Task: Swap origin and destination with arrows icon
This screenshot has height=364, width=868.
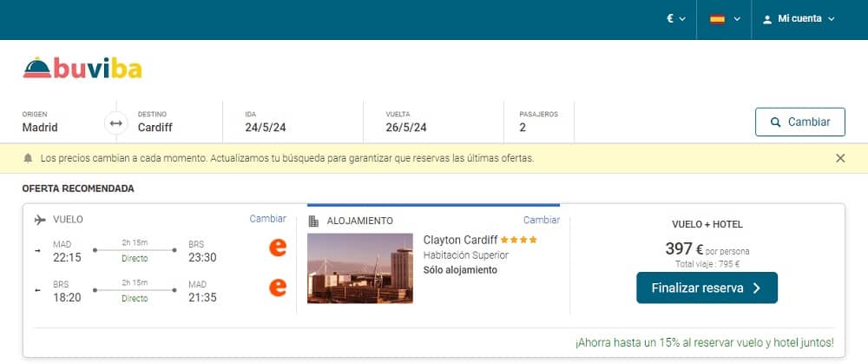Action: tap(115, 123)
